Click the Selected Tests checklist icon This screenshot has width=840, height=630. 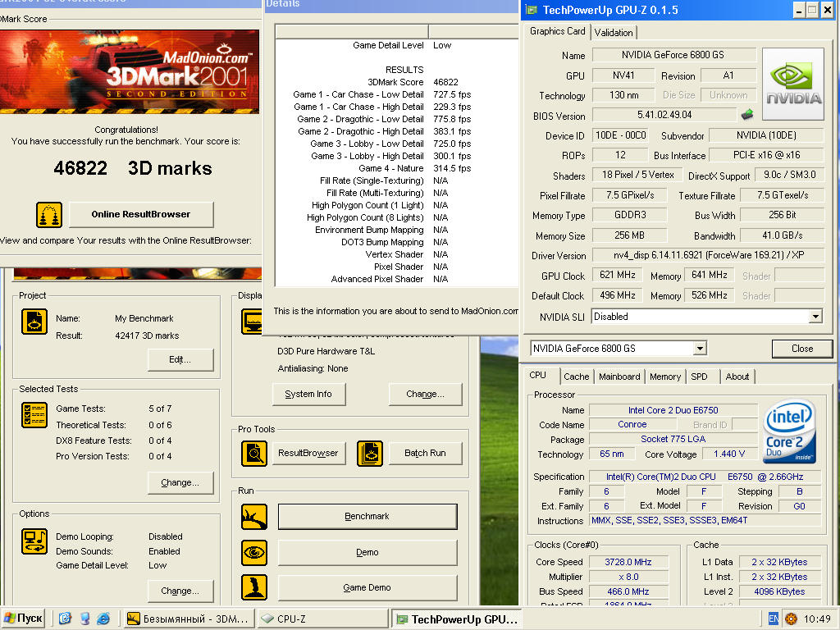click(34, 416)
